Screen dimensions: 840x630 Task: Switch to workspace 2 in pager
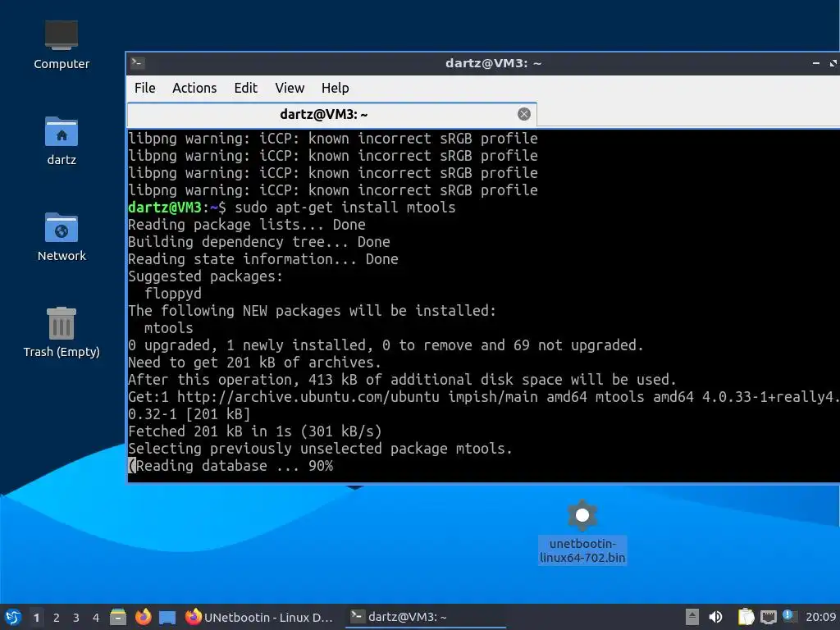tap(57, 618)
